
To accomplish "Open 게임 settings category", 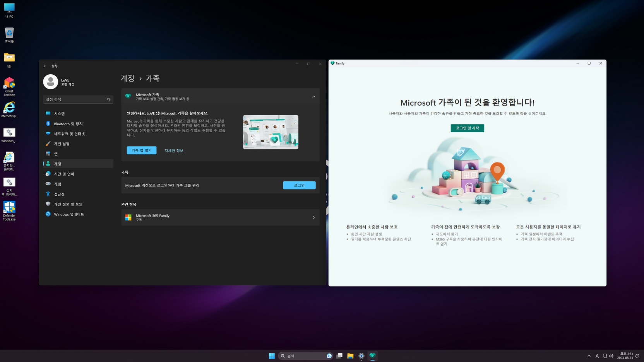I will [x=78, y=184].
